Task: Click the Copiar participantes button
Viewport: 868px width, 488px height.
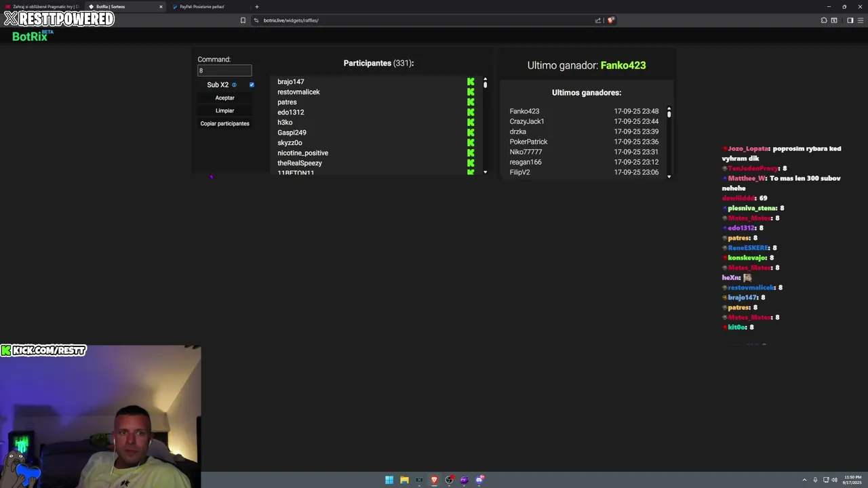Action: tap(224, 123)
